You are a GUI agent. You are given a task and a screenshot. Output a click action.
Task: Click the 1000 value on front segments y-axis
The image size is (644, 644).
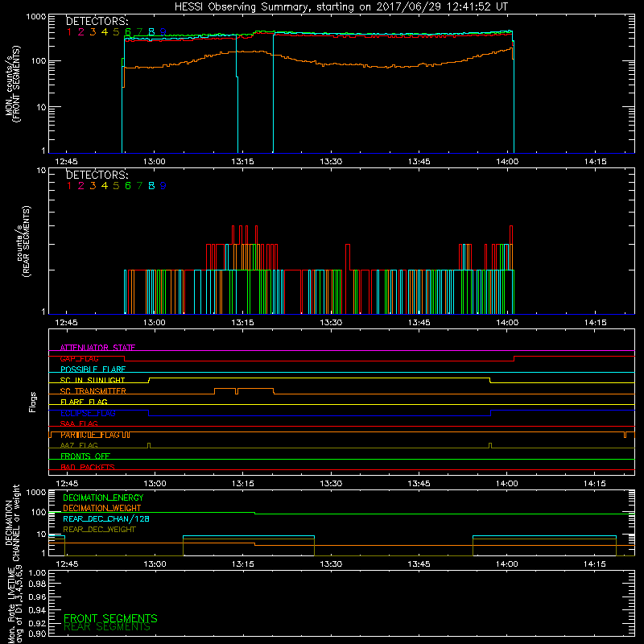coord(36,17)
